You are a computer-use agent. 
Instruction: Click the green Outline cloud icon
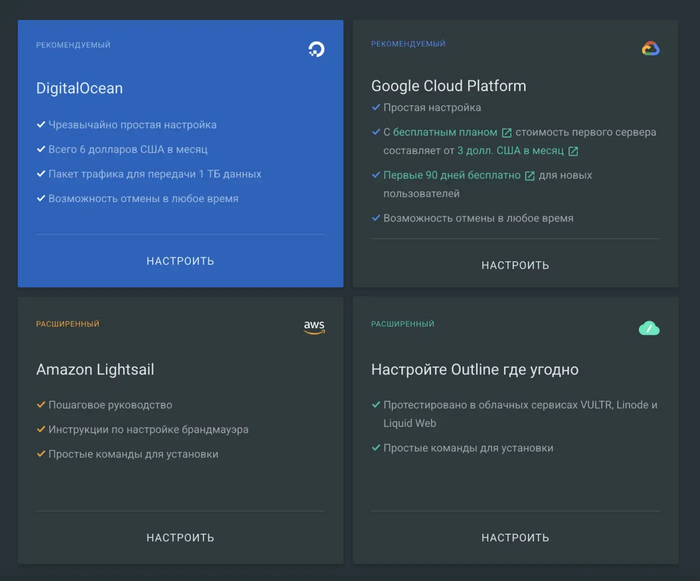pos(649,328)
